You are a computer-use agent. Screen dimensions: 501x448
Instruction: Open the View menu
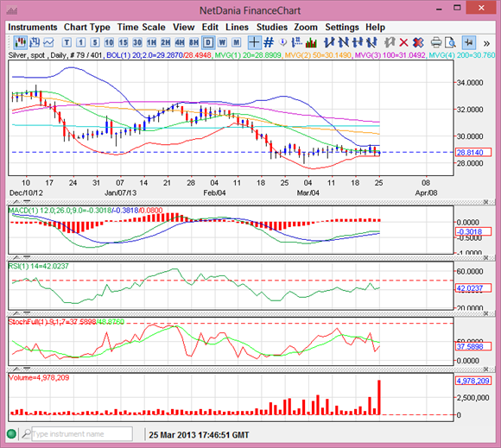(184, 27)
